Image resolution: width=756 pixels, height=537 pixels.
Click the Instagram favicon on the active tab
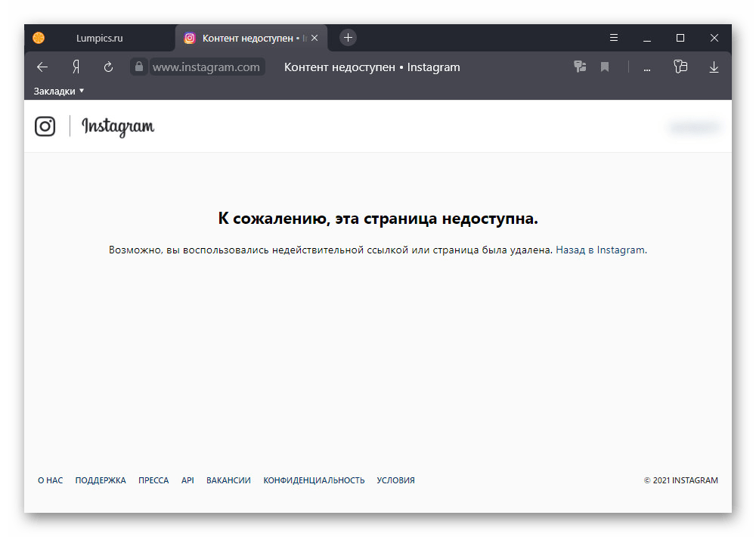pos(190,37)
